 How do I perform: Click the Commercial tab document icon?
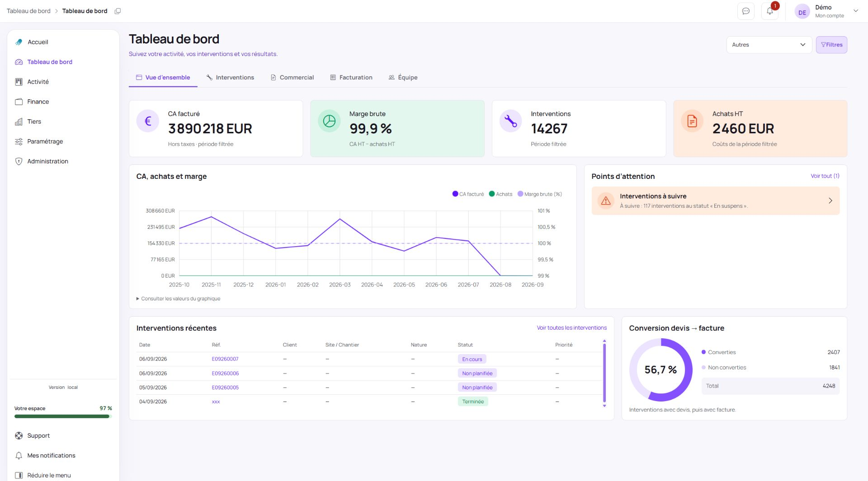[273, 78]
